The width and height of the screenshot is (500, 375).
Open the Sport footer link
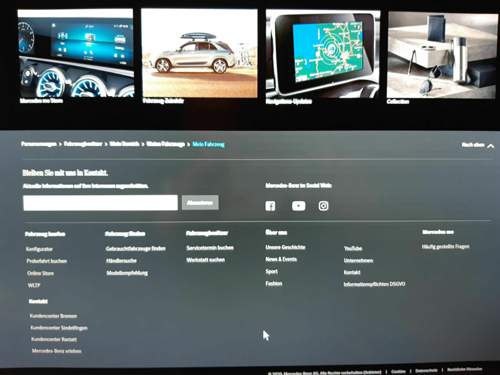pos(271,271)
